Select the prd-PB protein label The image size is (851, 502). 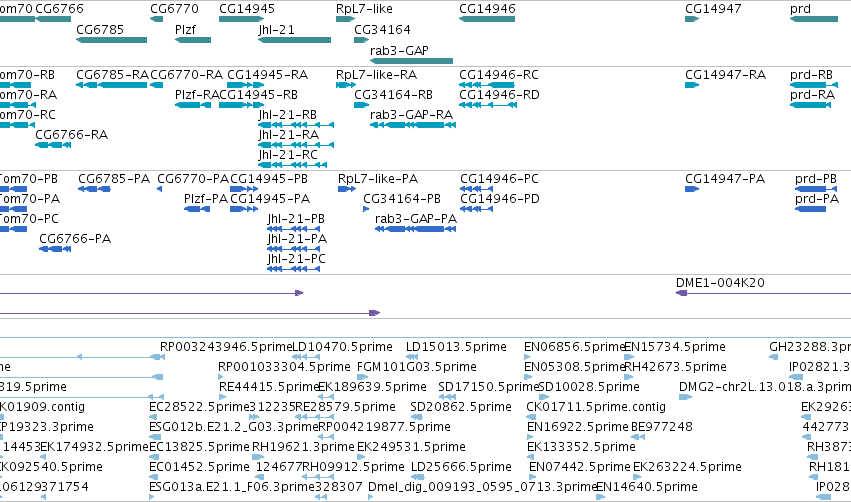[x=816, y=179]
